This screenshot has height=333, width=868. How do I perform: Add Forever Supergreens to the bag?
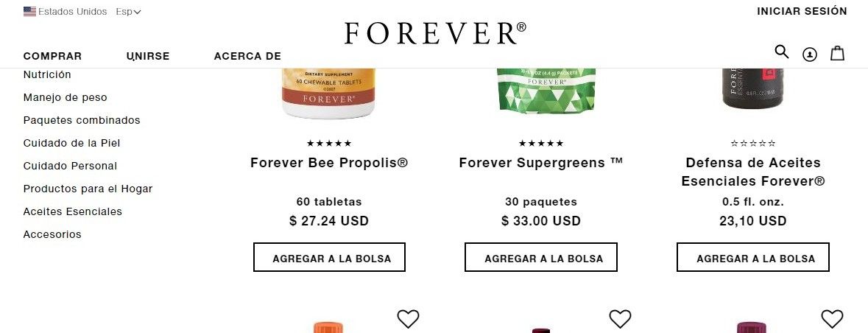pyautogui.click(x=541, y=257)
